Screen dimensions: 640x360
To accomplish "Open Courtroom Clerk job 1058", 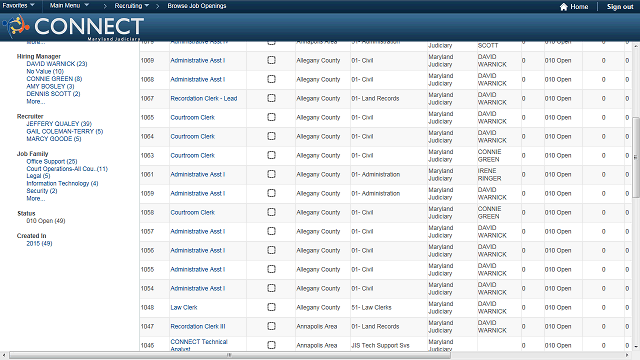I will (x=192, y=213).
